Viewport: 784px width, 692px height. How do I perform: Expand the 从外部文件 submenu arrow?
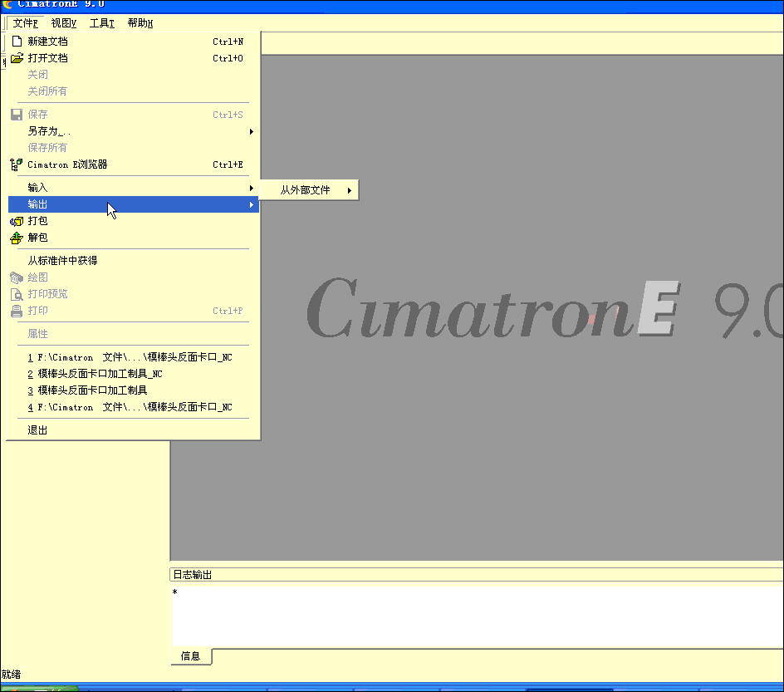349,190
